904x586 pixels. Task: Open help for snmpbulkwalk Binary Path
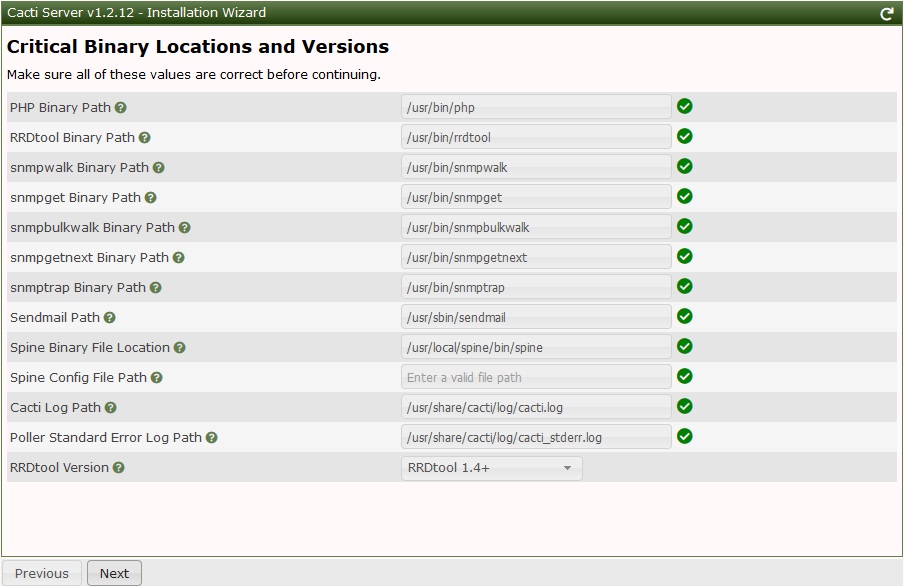click(x=184, y=228)
